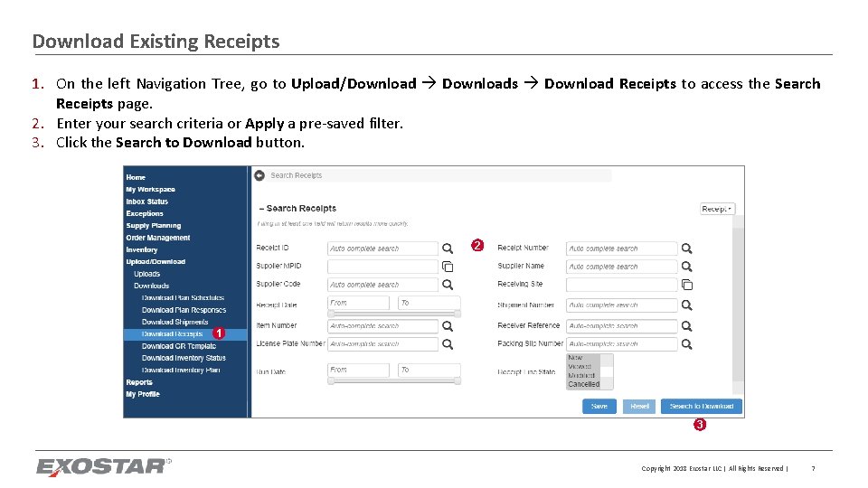Click the Reset button

click(639, 406)
